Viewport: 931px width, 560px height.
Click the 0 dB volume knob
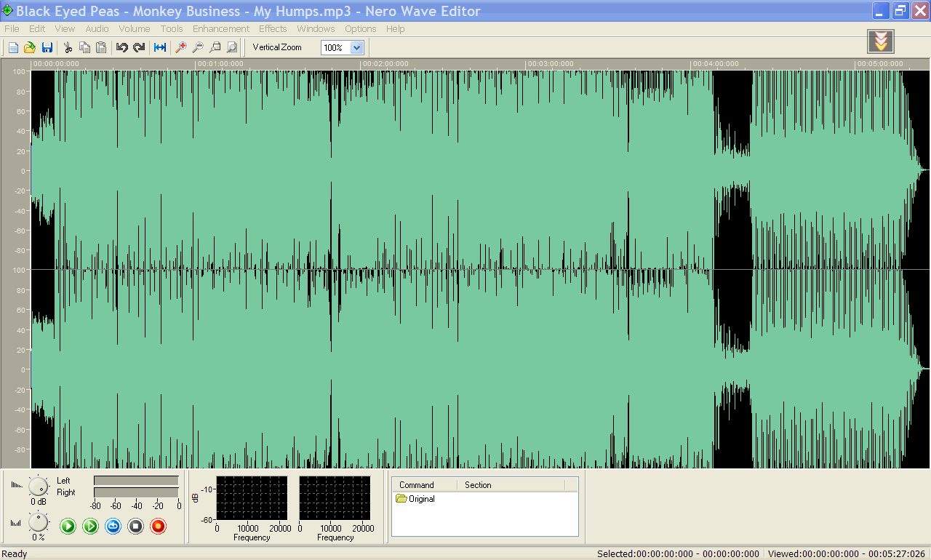[x=38, y=486]
